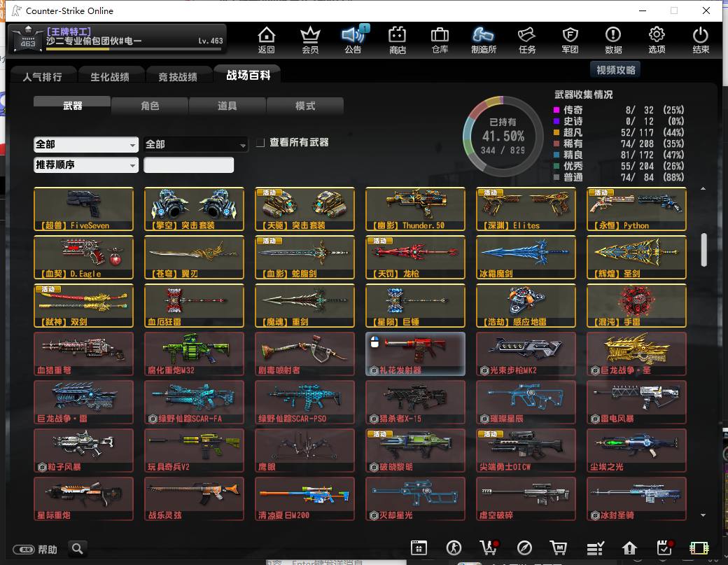Select the 清凉夏日M200 weapon card
This screenshot has height=565, width=728.
[305, 498]
